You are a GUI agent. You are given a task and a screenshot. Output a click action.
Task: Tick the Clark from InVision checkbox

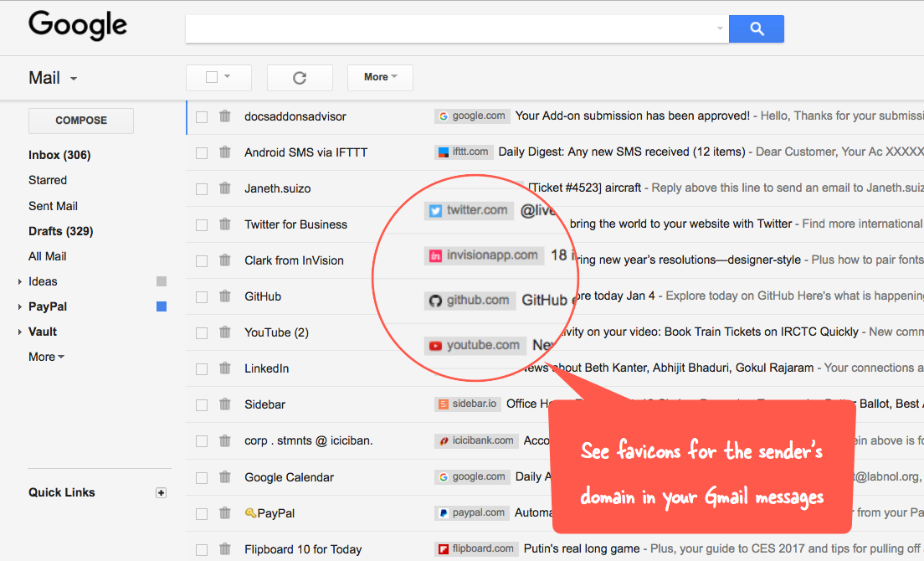202,260
